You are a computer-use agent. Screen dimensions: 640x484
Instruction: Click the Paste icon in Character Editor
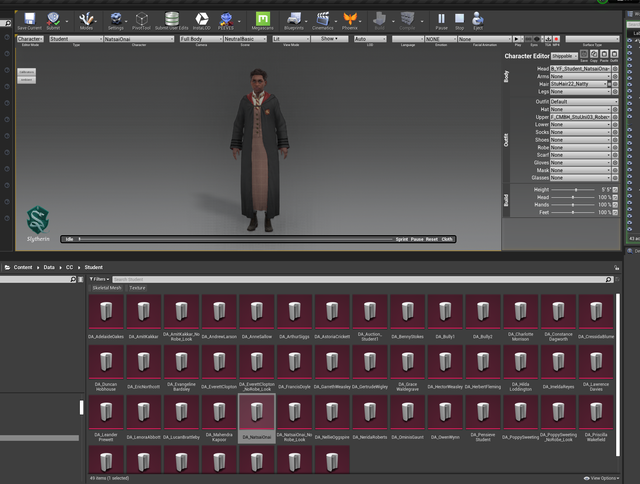pos(604,54)
